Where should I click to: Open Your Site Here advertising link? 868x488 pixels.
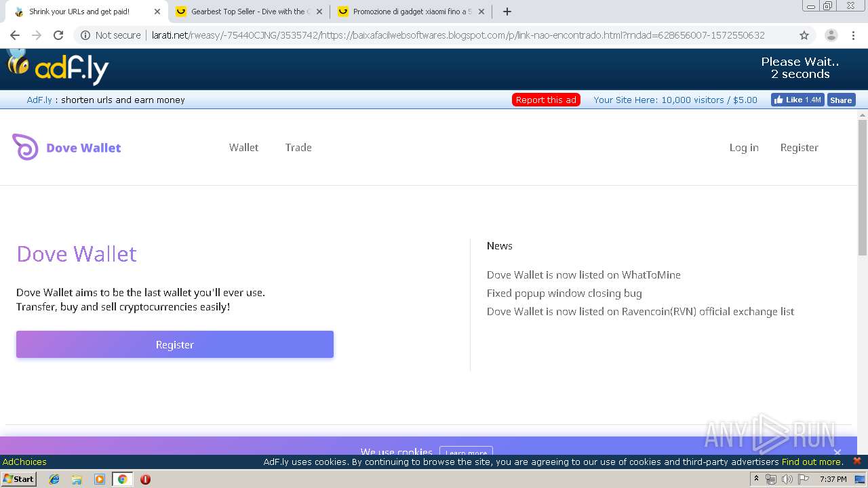tap(675, 100)
